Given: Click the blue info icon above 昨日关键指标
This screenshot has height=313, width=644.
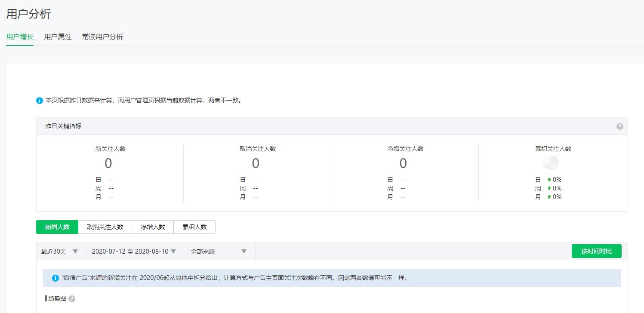Looking at the screenshot, I should 39,101.
